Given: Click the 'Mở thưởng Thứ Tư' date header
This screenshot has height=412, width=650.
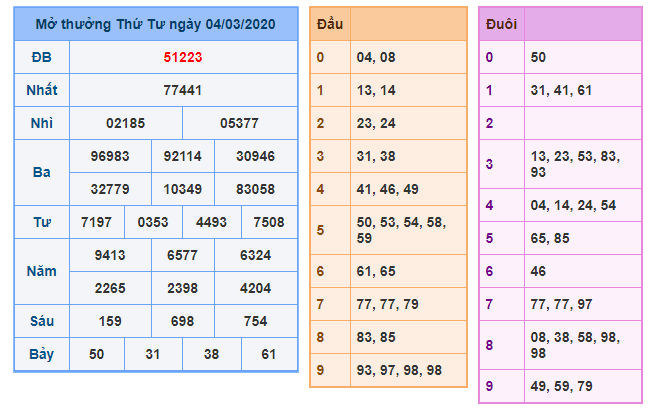Looking at the screenshot, I should (x=156, y=23).
